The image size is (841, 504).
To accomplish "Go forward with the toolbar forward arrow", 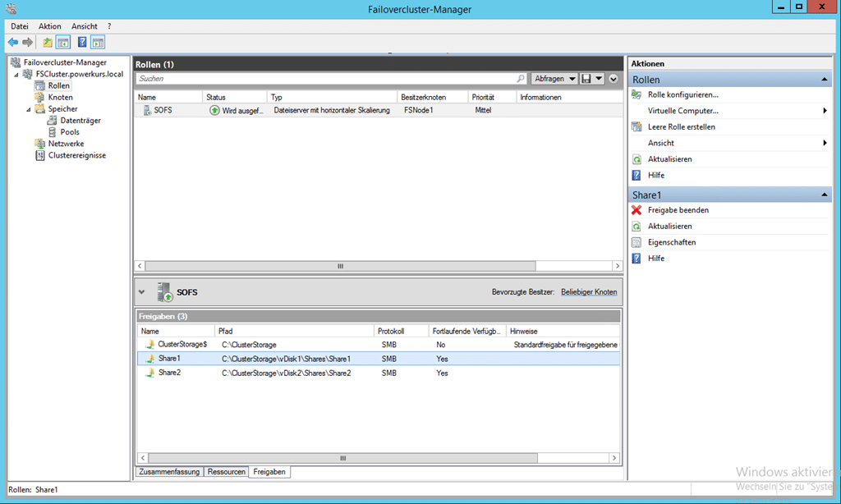I will point(27,43).
